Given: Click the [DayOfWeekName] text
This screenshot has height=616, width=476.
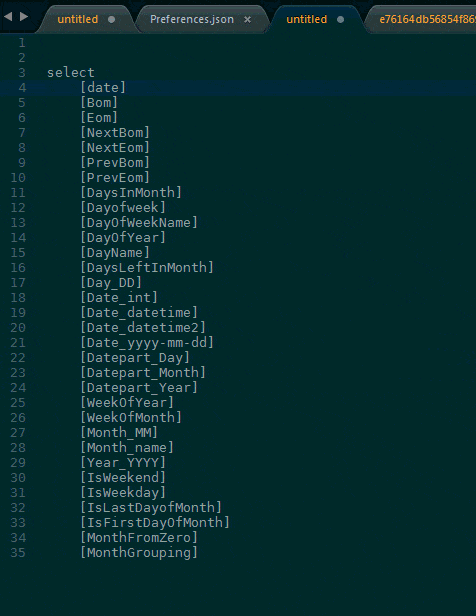Looking at the screenshot, I should [139, 223].
